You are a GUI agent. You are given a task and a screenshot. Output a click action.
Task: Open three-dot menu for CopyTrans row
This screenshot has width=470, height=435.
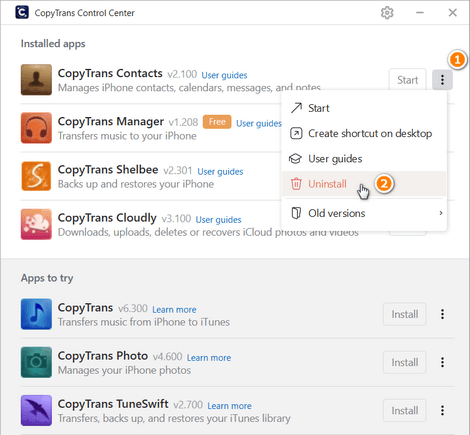[442, 314]
